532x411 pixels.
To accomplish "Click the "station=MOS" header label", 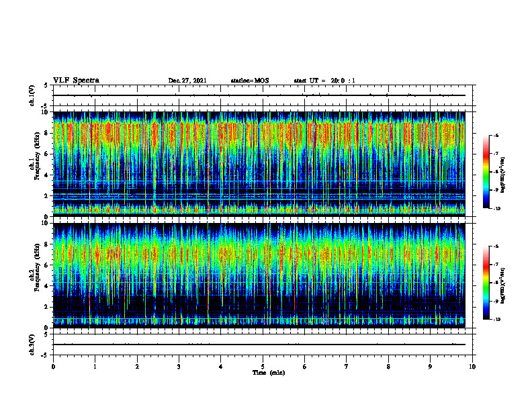I will point(250,81).
